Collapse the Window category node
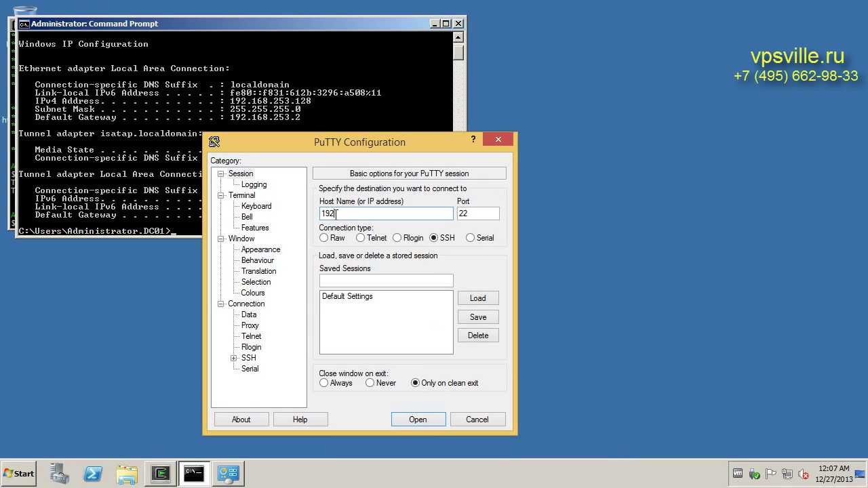Screen dimensions: 868x488 point(221,239)
